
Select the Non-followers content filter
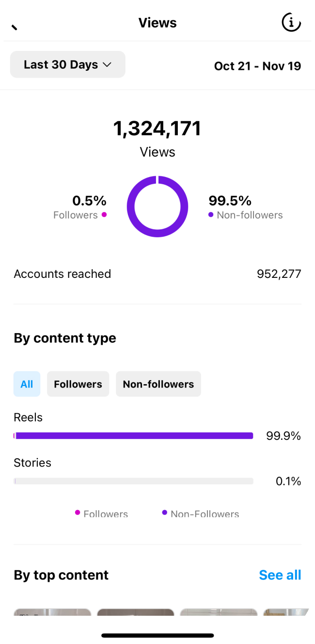click(158, 384)
